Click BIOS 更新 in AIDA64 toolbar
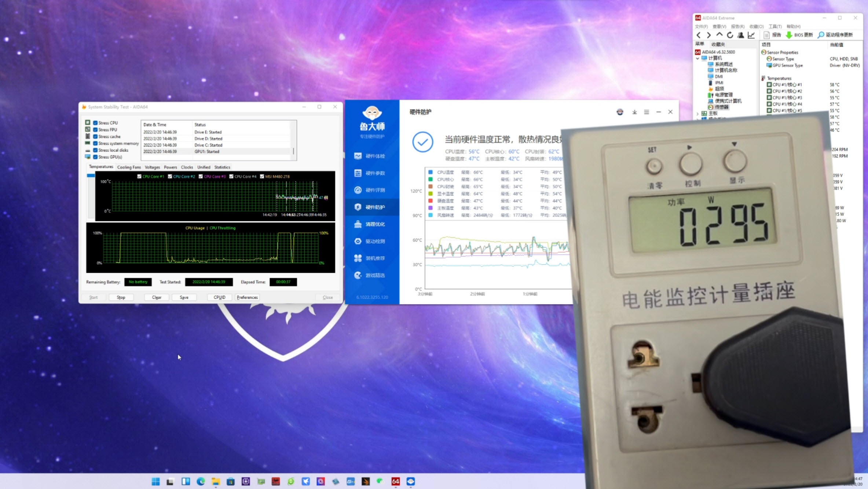The height and width of the screenshot is (489, 868). click(799, 35)
